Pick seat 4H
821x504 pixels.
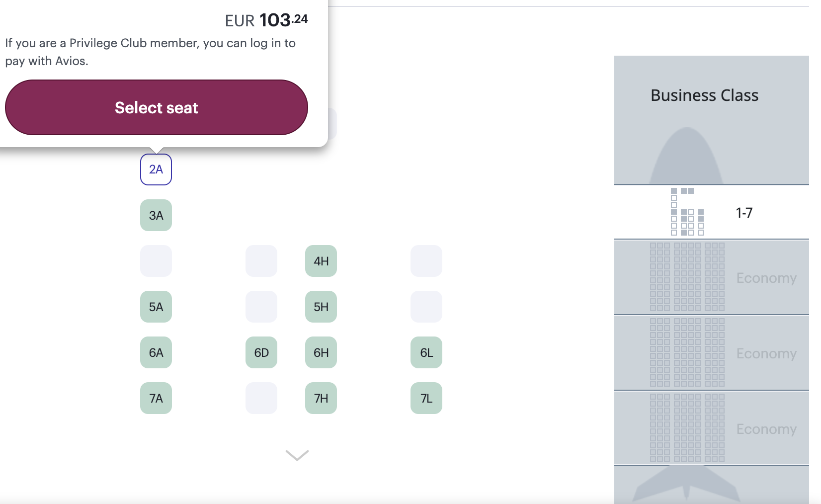coord(321,261)
